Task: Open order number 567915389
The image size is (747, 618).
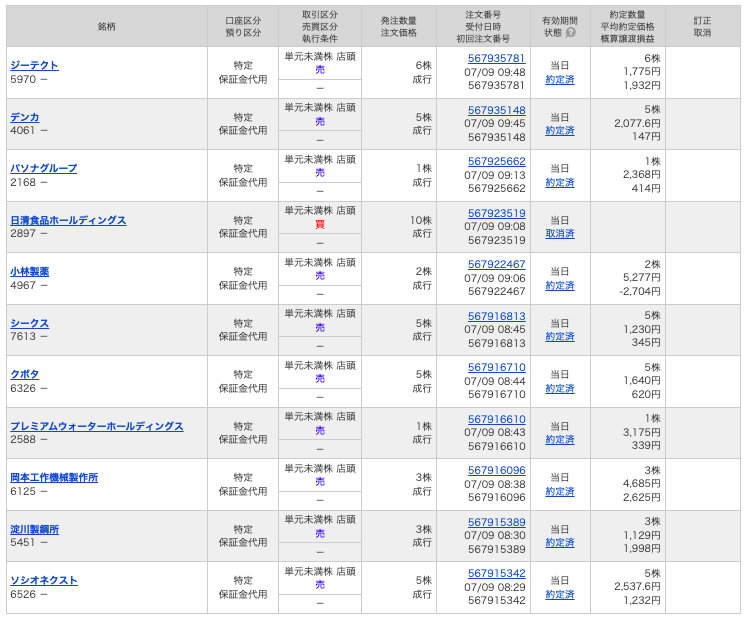Action: tap(496, 522)
